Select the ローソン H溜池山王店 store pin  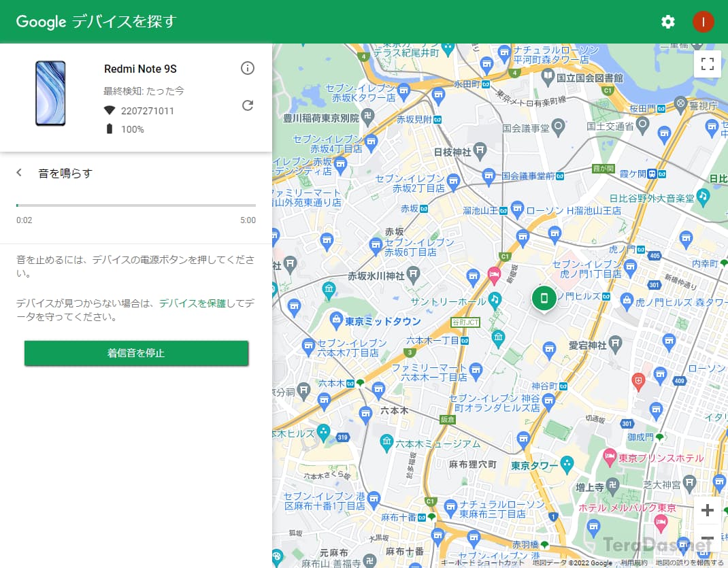click(x=517, y=210)
